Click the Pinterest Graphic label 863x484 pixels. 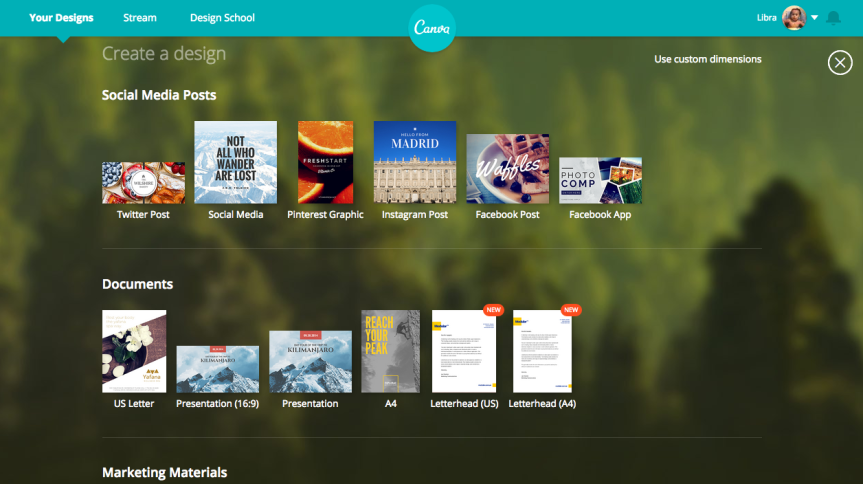coord(325,215)
